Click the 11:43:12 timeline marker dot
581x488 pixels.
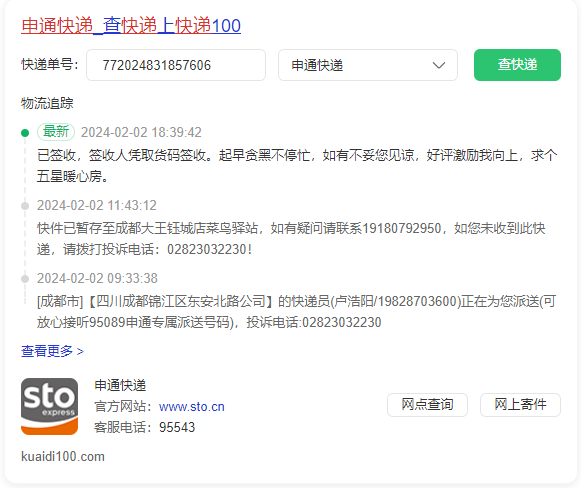coord(25,206)
